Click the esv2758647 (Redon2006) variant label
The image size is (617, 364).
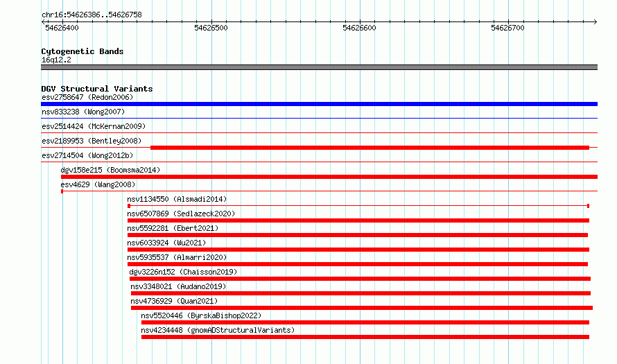(87, 97)
